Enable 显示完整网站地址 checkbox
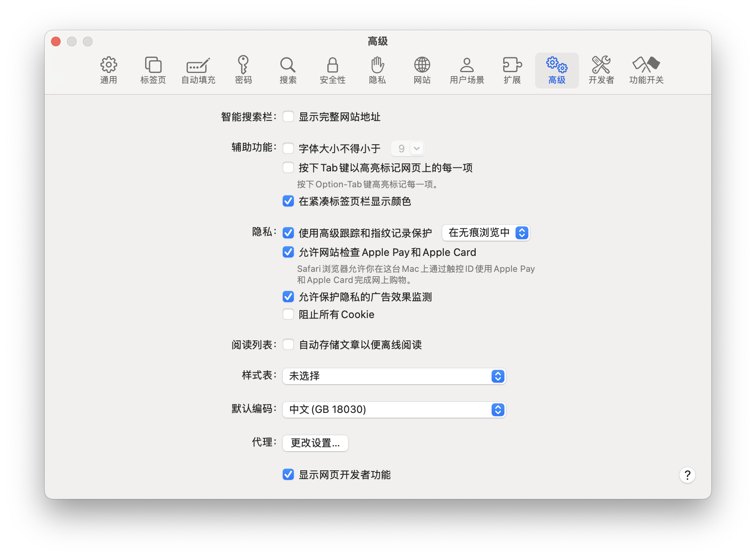Screen dimensions: 756x558 click(x=288, y=117)
